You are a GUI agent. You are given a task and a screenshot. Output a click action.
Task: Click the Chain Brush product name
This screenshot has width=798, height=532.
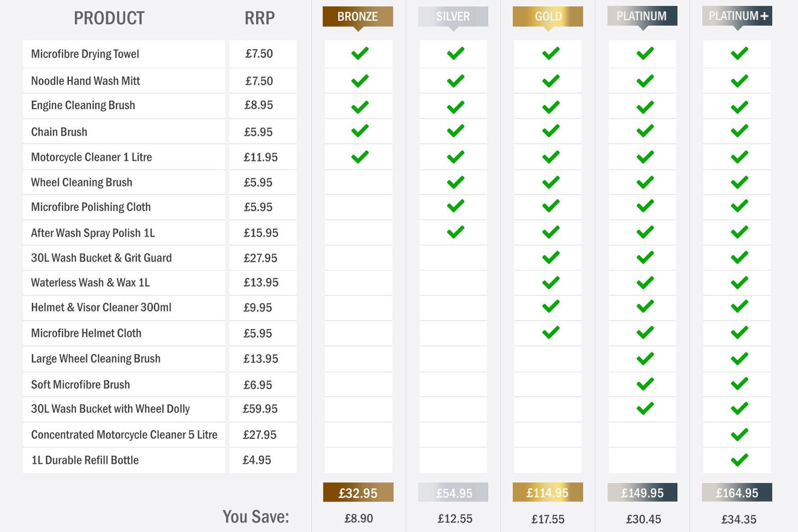coord(59,132)
